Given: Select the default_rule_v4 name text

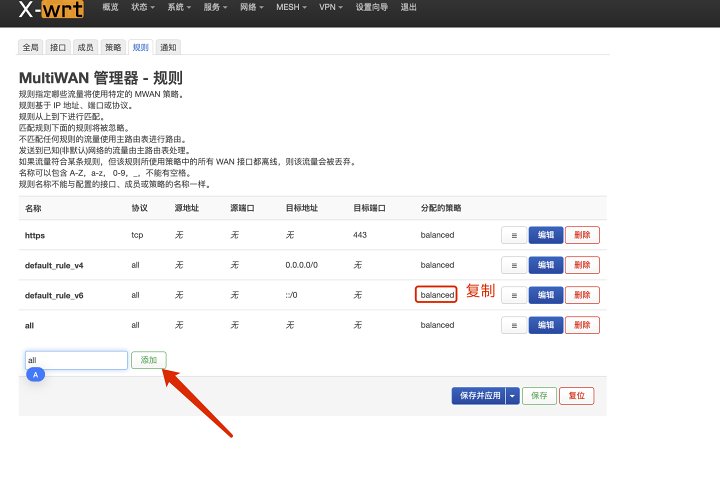Looking at the screenshot, I should [54, 265].
